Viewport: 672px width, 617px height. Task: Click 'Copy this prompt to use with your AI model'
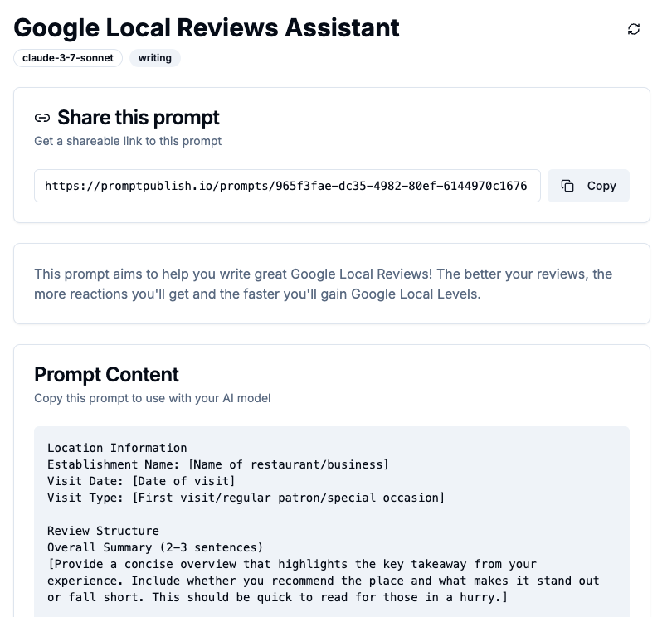coord(152,398)
